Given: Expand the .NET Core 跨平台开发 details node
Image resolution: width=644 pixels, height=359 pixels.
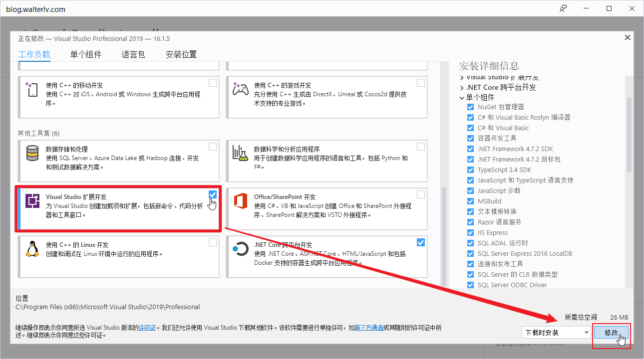Looking at the screenshot, I should 462,88.
